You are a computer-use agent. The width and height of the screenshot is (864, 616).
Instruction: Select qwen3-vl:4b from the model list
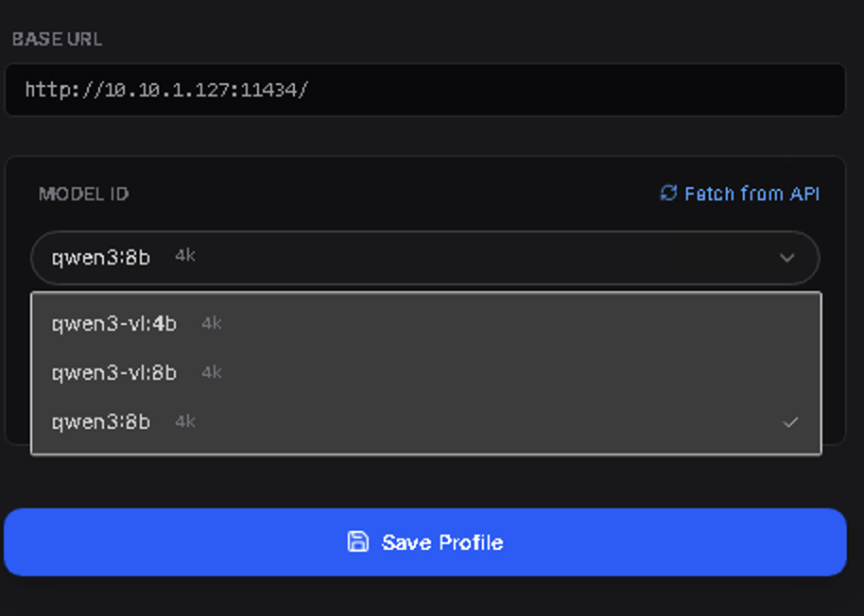[x=113, y=323]
